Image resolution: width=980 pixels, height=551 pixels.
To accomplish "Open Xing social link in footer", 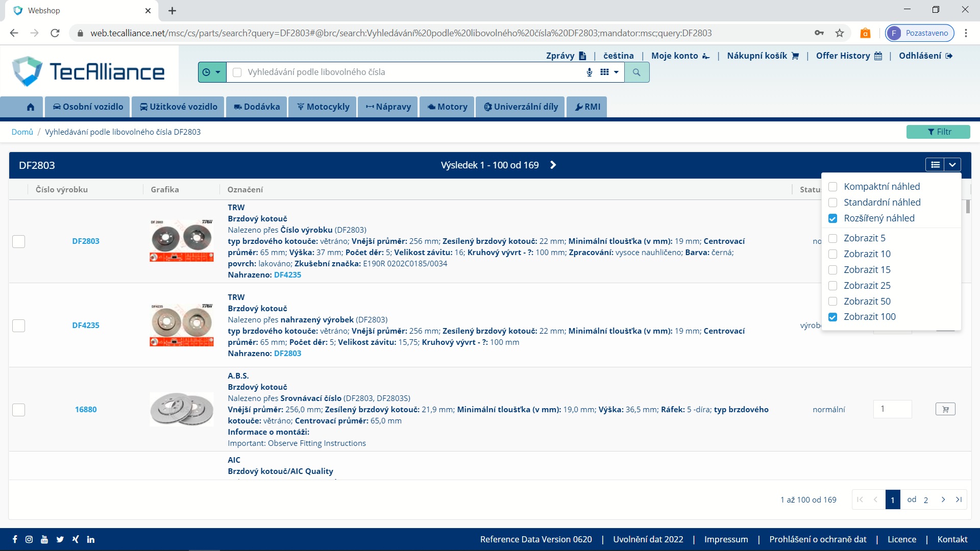I will click(x=76, y=539).
